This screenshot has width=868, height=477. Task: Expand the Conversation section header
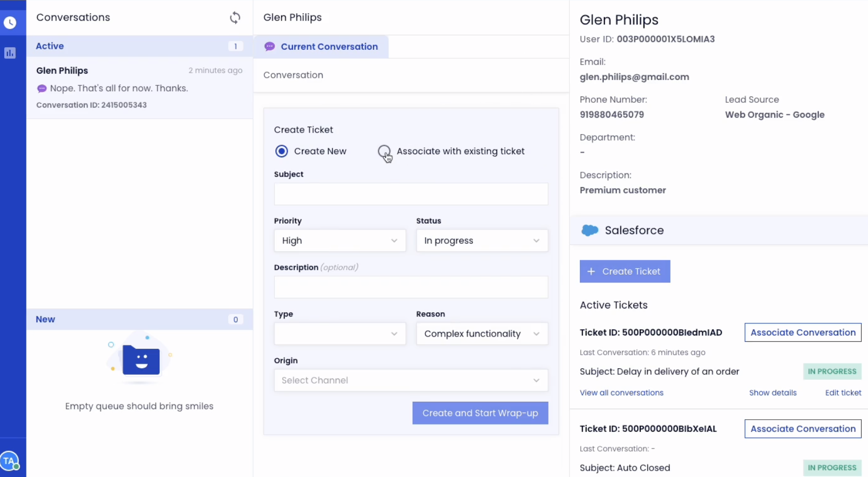(411, 75)
